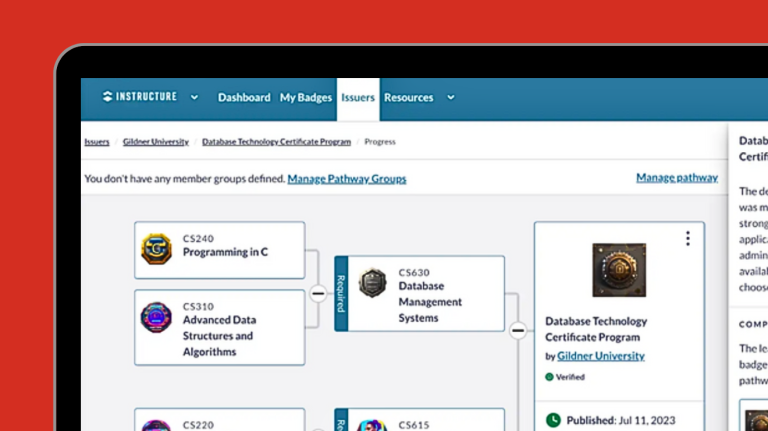Click the CS310 Advanced Data Structures badge icon
Viewport: 768px width, 431px height.
coord(156,317)
